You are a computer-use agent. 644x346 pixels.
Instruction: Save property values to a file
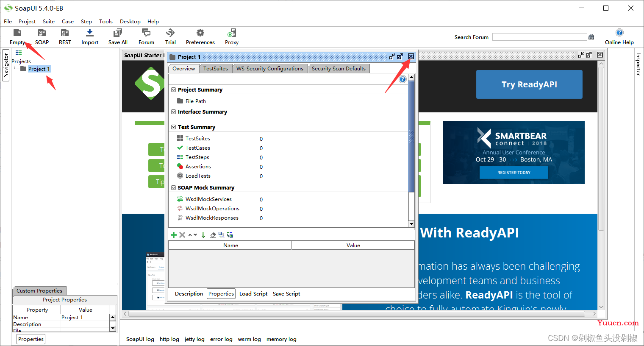230,235
